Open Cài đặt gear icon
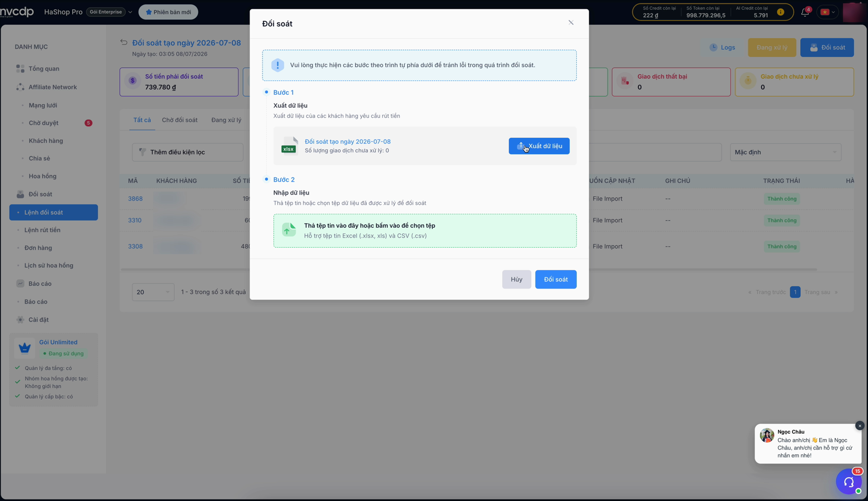Viewport: 868px width, 501px height. 20,320
